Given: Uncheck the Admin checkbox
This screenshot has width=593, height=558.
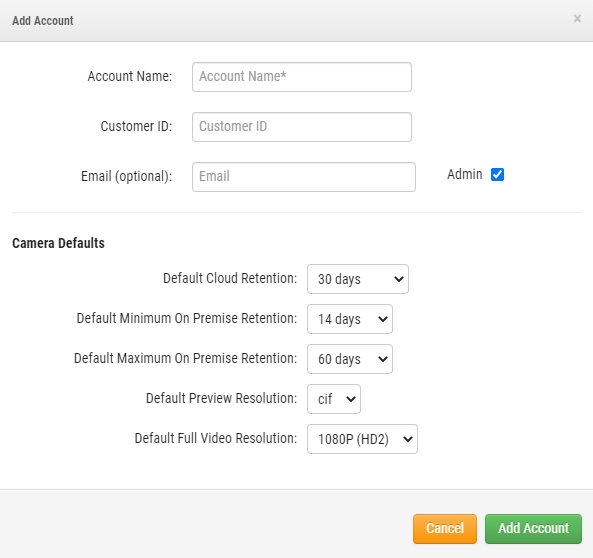Looking at the screenshot, I should point(497,174).
